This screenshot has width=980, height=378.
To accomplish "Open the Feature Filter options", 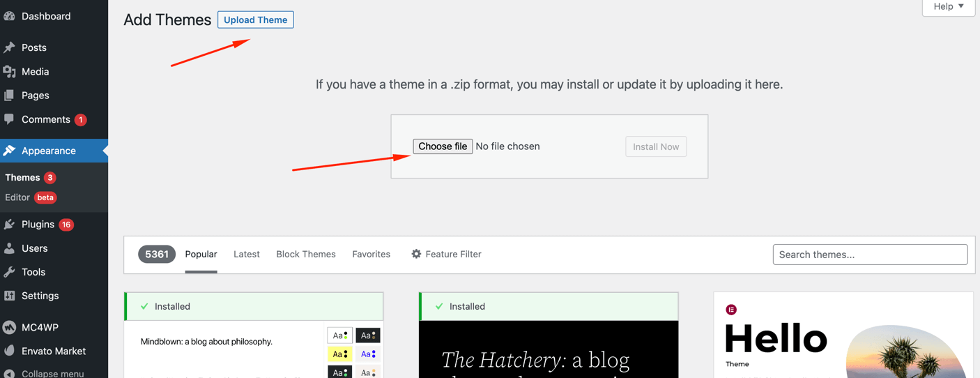I will coord(446,254).
